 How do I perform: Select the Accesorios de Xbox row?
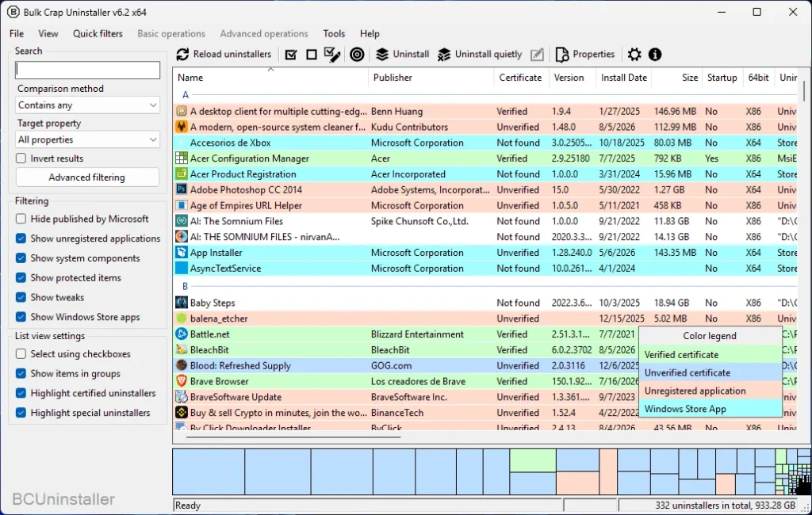click(x=485, y=143)
